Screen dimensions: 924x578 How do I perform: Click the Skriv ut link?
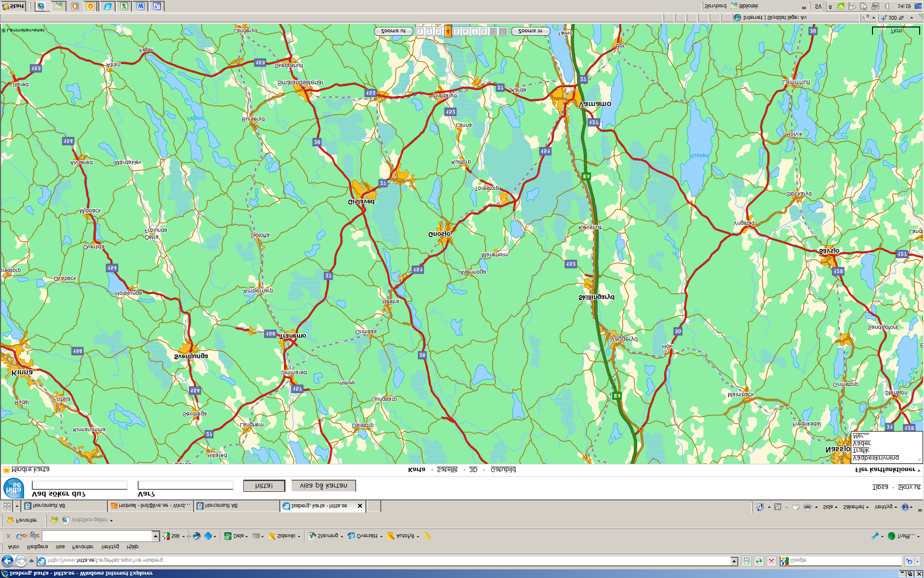(x=909, y=487)
